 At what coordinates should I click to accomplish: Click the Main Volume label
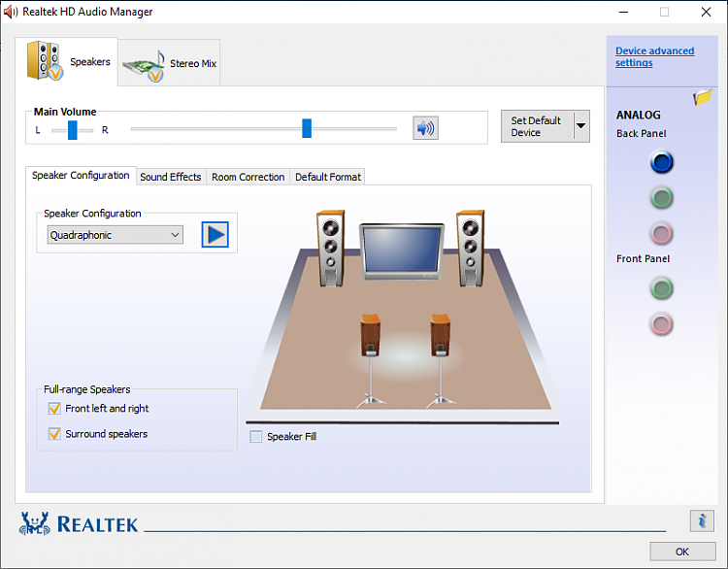point(65,112)
